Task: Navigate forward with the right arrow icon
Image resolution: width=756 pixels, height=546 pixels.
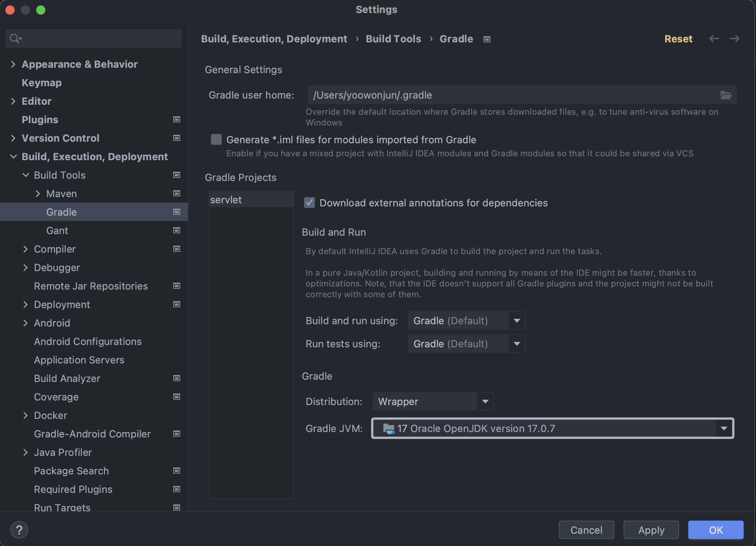Action: (x=734, y=39)
